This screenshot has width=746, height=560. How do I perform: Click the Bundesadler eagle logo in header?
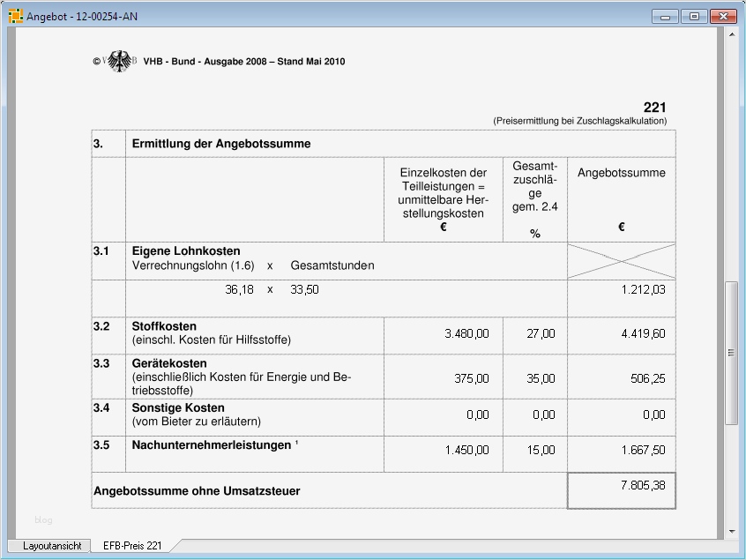[x=119, y=61]
